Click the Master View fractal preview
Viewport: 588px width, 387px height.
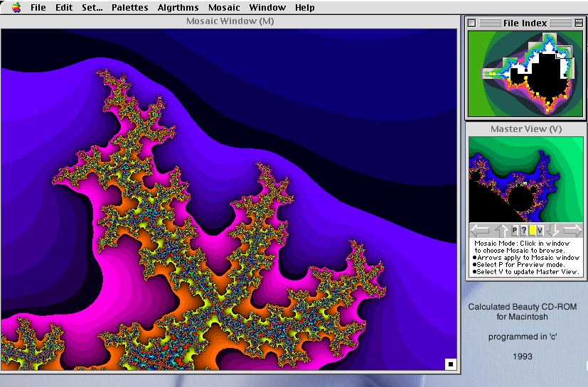point(525,179)
